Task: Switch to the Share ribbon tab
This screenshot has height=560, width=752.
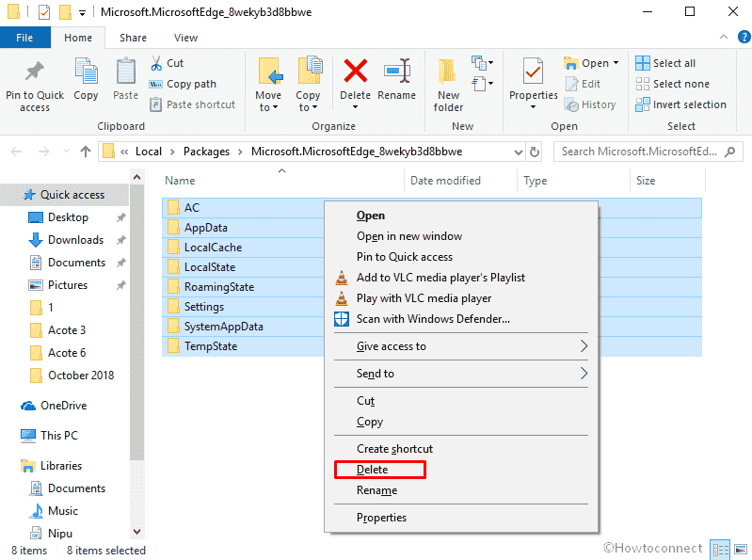Action: tap(133, 38)
